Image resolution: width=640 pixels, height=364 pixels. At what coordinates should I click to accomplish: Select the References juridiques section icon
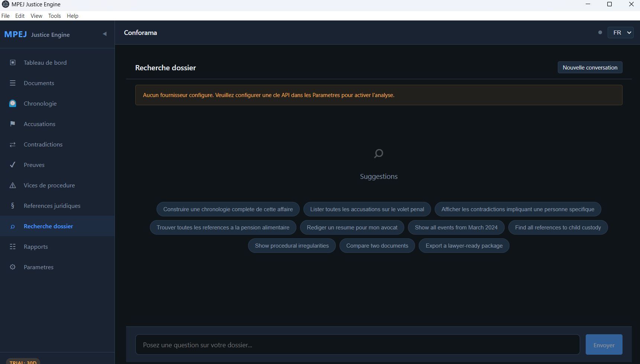13,206
